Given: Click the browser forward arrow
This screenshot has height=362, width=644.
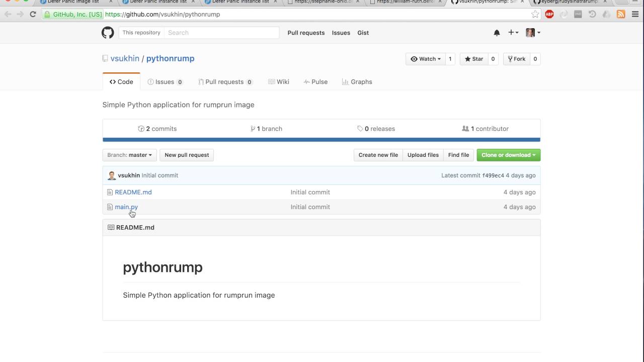Looking at the screenshot, I should tap(20, 14).
